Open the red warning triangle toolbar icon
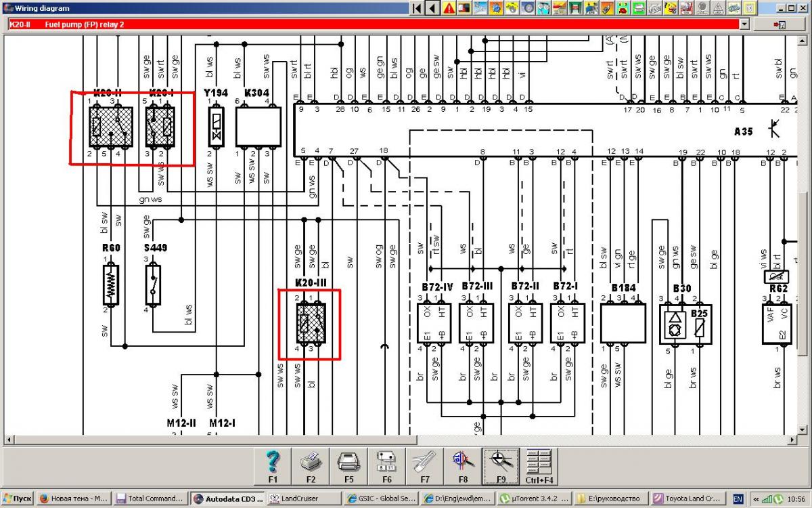812x508 pixels. point(449,8)
